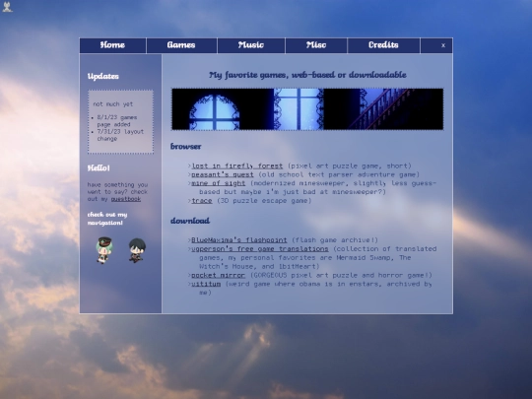532x399 pixels.
Task: Click the 'Hello!' heading
Action: coord(99,167)
